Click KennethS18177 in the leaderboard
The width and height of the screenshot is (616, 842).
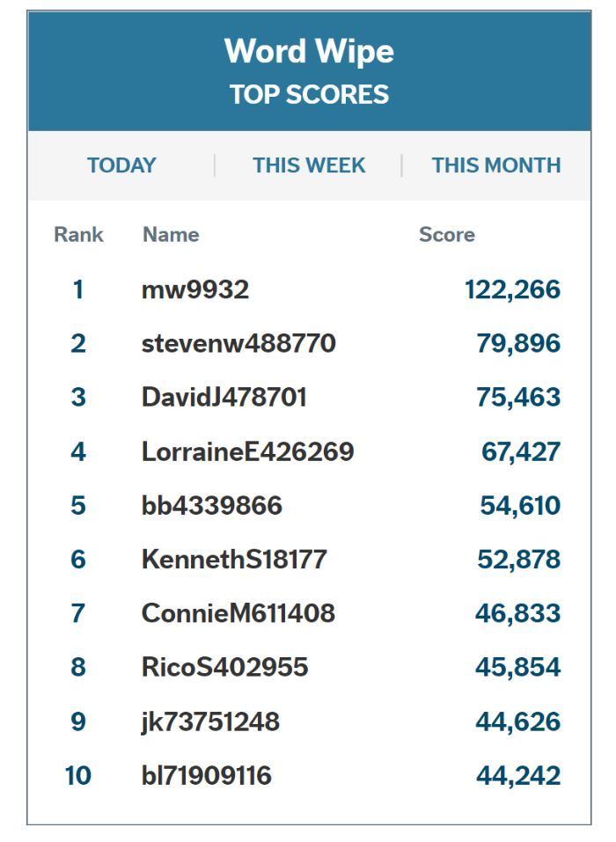coord(234,560)
